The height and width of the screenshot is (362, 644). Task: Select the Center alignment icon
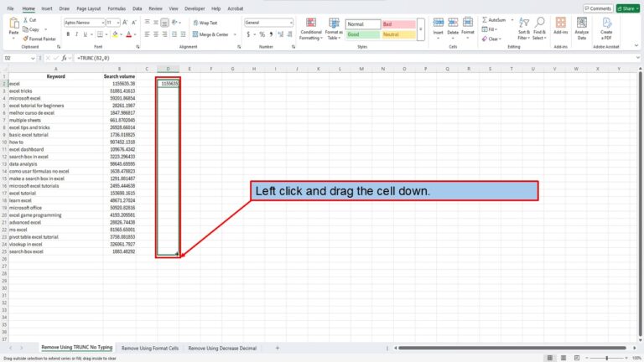156,34
